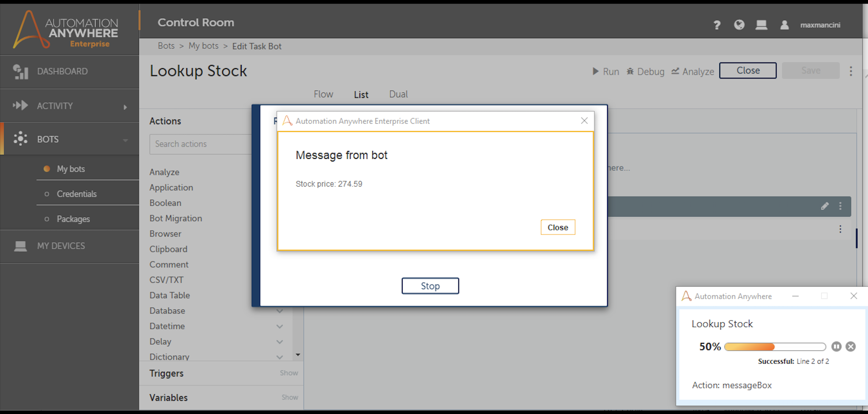Click the Search actions input field
Viewport: 868px width, 414px height.
click(x=201, y=144)
